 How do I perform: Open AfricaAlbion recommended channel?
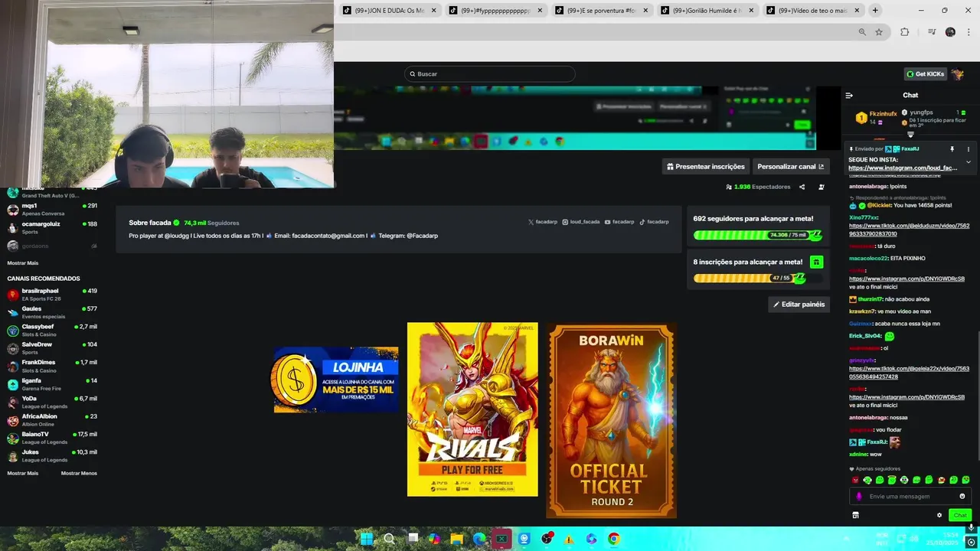tap(52, 419)
